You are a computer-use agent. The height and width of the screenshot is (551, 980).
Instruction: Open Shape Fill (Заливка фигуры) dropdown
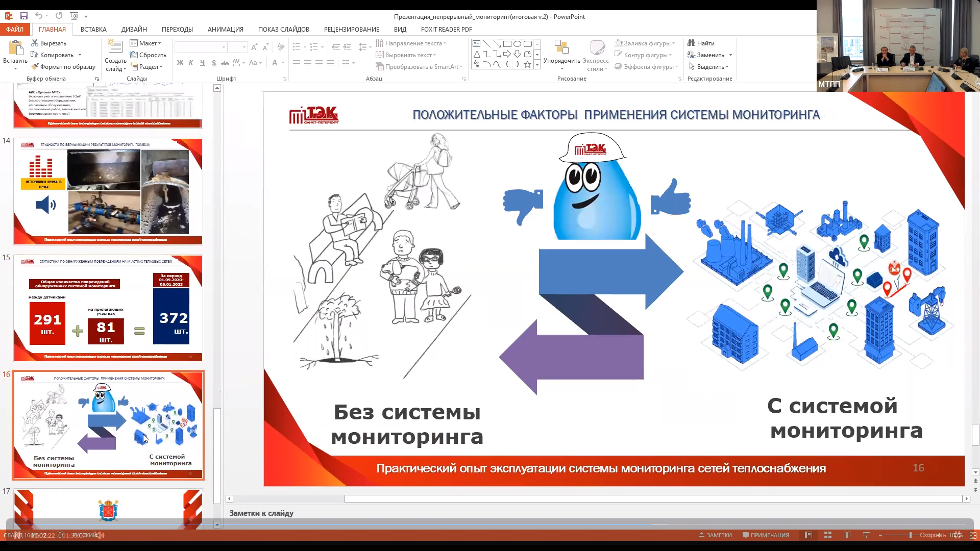[x=645, y=43]
